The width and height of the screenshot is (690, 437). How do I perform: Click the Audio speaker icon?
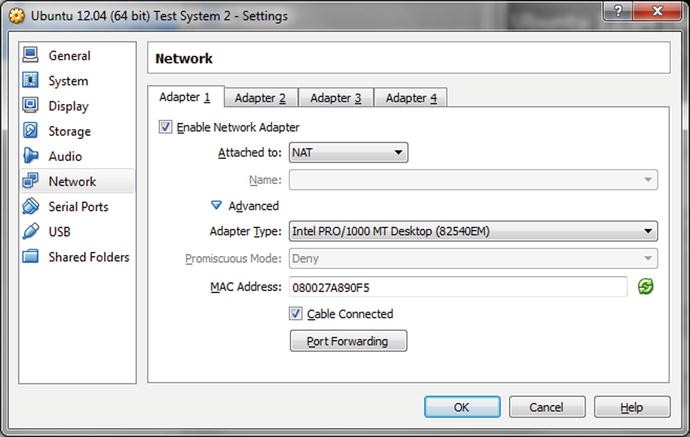click(x=30, y=155)
